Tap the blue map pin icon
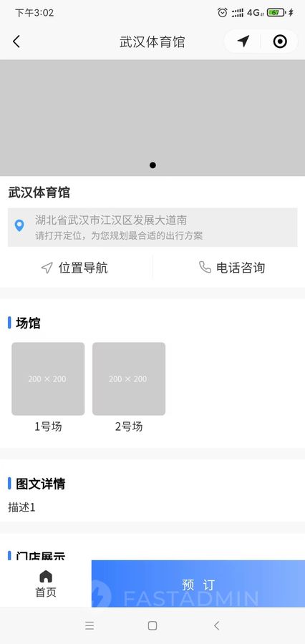The image size is (305, 644). [19, 225]
